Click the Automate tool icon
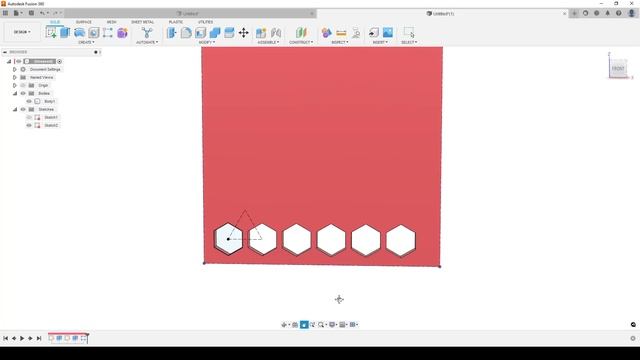The height and width of the screenshot is (360, 640). [x=147, y=33]
